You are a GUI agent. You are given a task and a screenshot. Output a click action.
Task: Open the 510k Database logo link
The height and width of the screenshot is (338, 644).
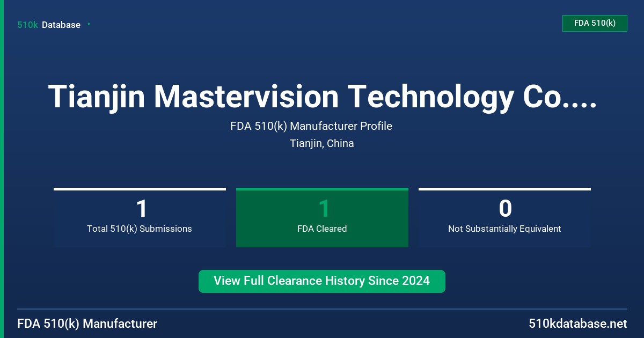[x=49, y=25]
